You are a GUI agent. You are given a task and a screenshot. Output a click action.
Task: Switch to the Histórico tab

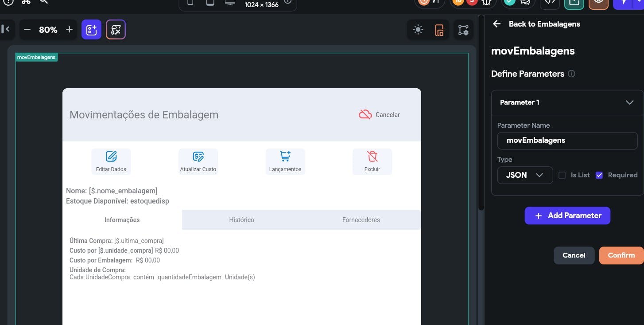click(241, 220)
